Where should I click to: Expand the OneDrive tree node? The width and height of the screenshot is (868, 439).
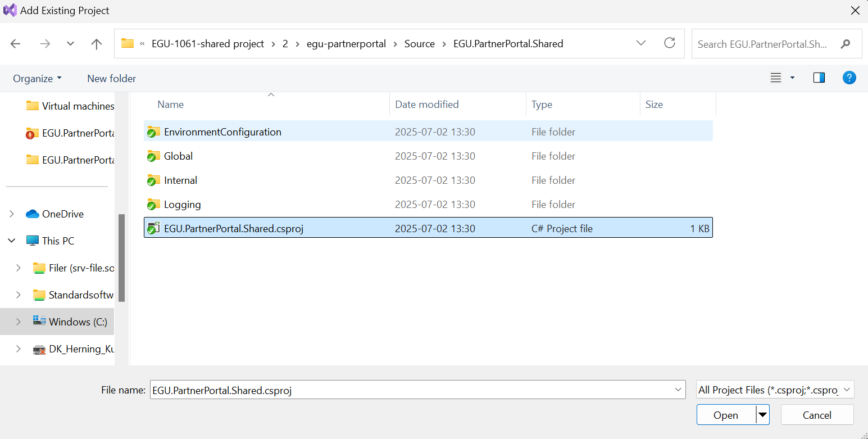coord(12,214)
